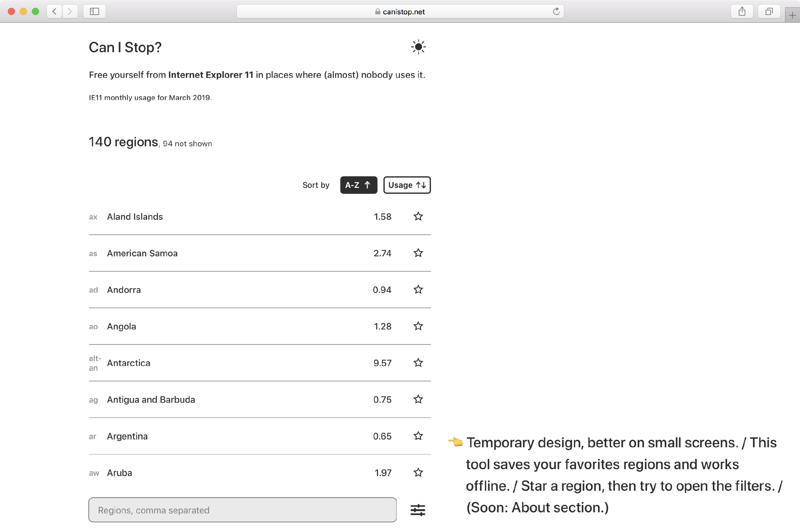Click the 140 regions count

click(123, 142)
